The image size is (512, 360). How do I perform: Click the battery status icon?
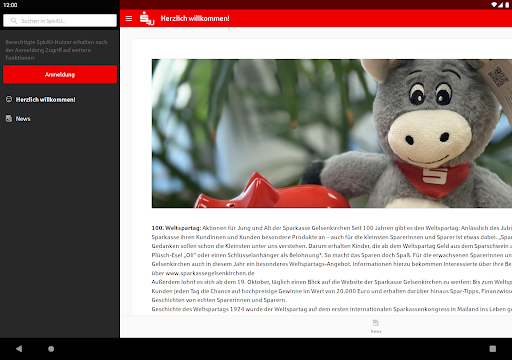[507, 4]
